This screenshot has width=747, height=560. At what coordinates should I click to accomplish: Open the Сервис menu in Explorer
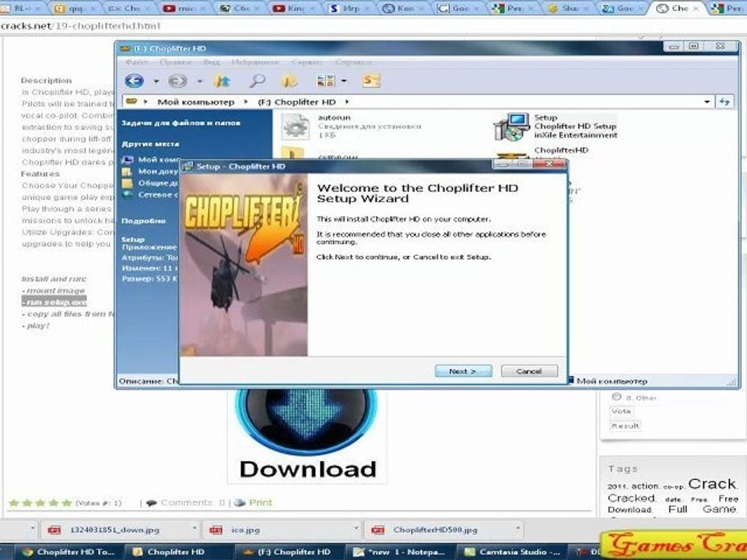pyautogui.click(x=307, y=62)
